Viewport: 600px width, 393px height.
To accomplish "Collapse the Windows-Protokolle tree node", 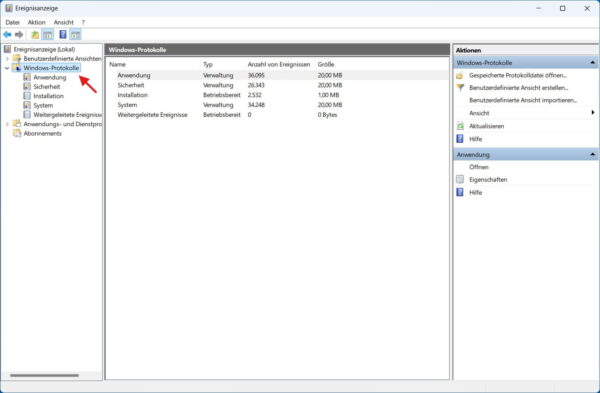I will tap(7, 68).
